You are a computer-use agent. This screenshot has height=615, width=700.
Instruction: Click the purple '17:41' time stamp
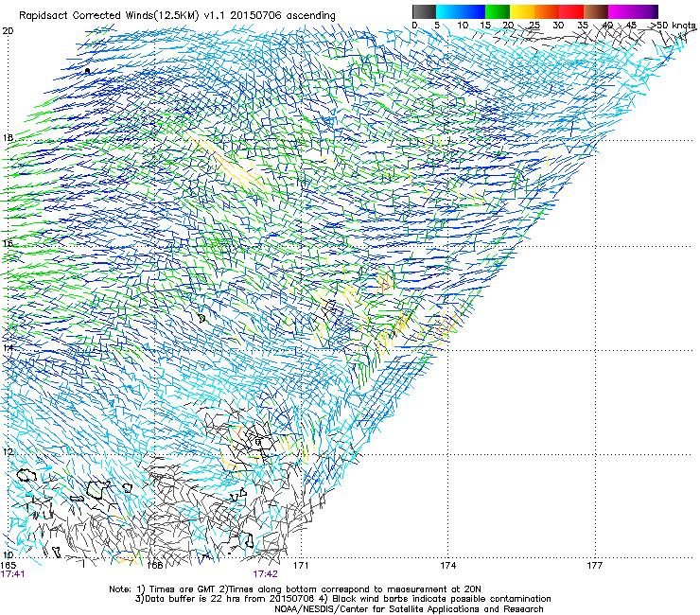tap(12, 574)
